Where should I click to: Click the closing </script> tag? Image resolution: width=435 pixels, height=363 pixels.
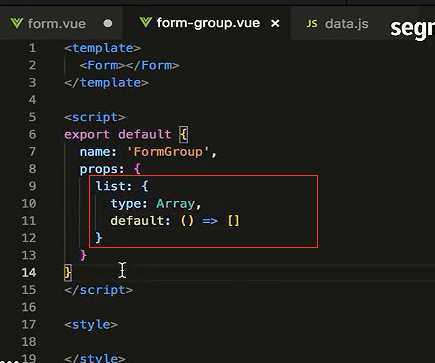pos(99,290)
